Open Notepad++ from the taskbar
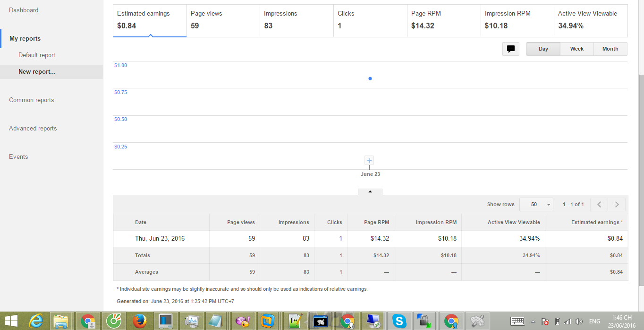 click(x=296, y=321)
